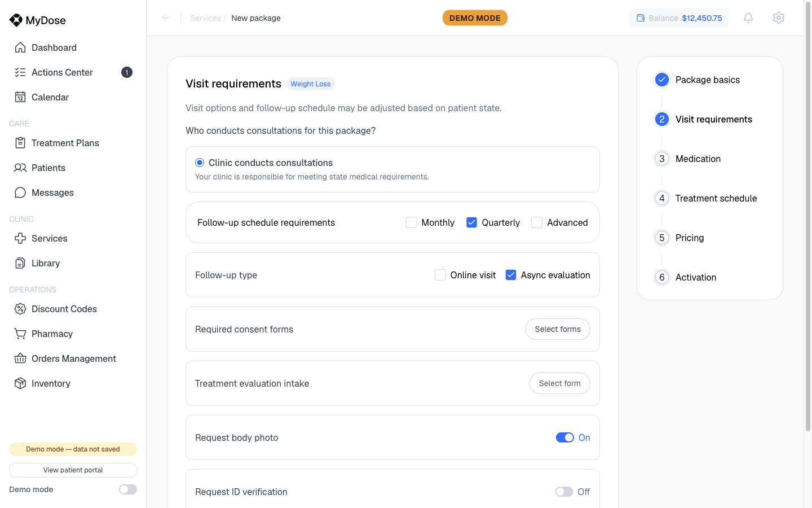Click the Weight Loss tag
812x508 pixels.
pyautogui.click(x=311, y=84)
